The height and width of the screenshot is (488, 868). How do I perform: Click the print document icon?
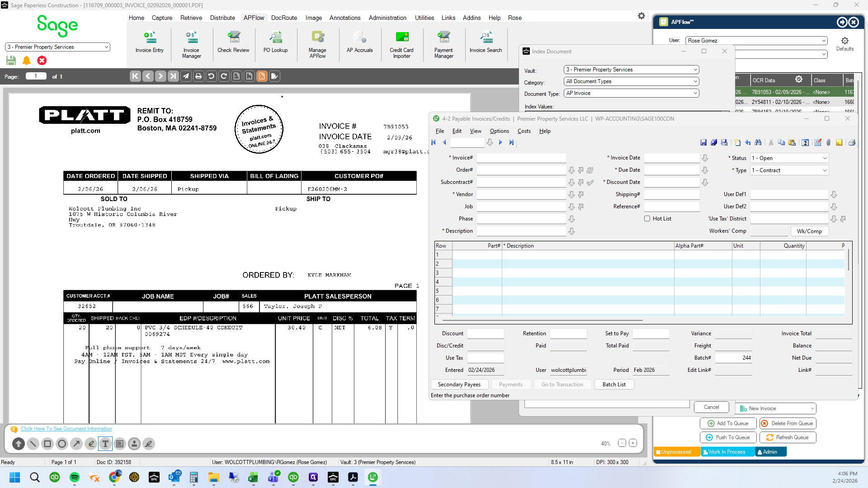pyautogui.click(x=198, y=76)
